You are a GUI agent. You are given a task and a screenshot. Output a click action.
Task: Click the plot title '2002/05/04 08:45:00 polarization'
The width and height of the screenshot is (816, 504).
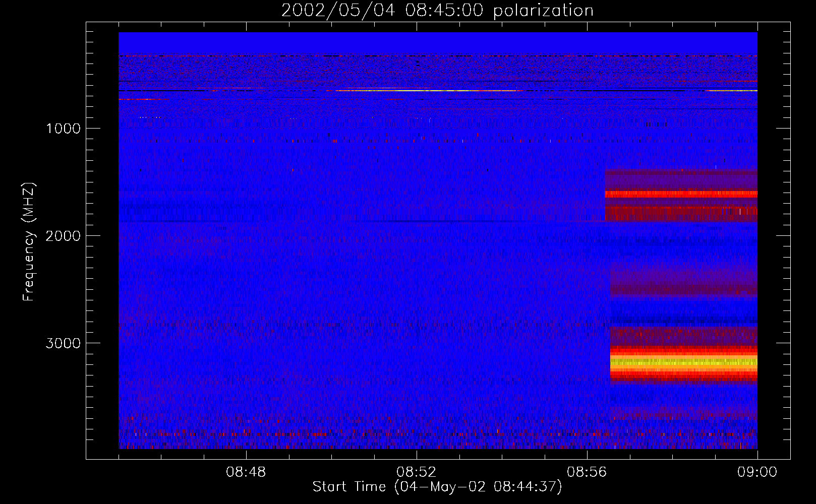coord(437,10)
